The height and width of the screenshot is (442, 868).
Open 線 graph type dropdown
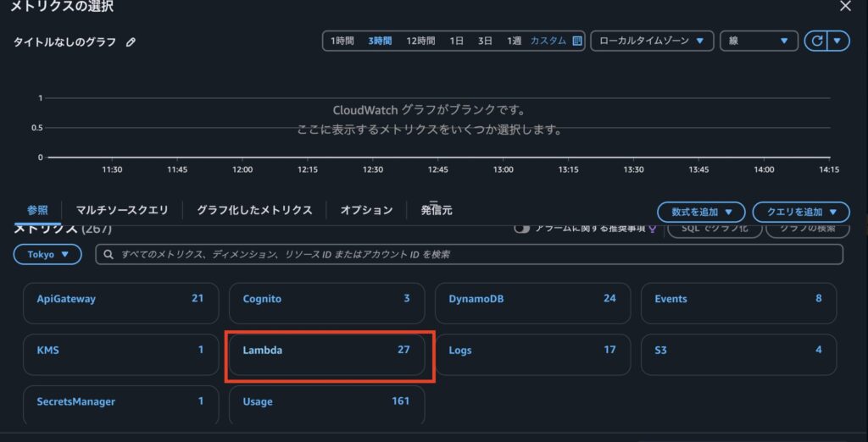click(x=759, y=41)
